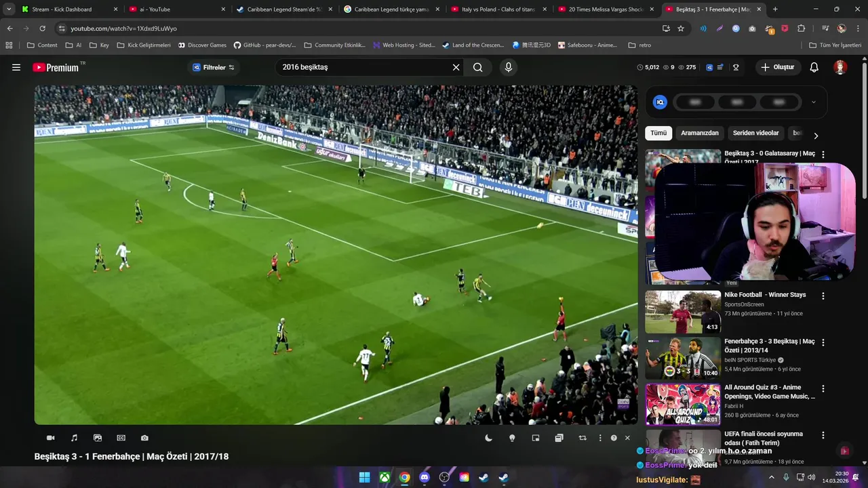The width and height of the screenshot is (868, 488).
Task: Open the Windows Start button
Action: tap(364, 477)
